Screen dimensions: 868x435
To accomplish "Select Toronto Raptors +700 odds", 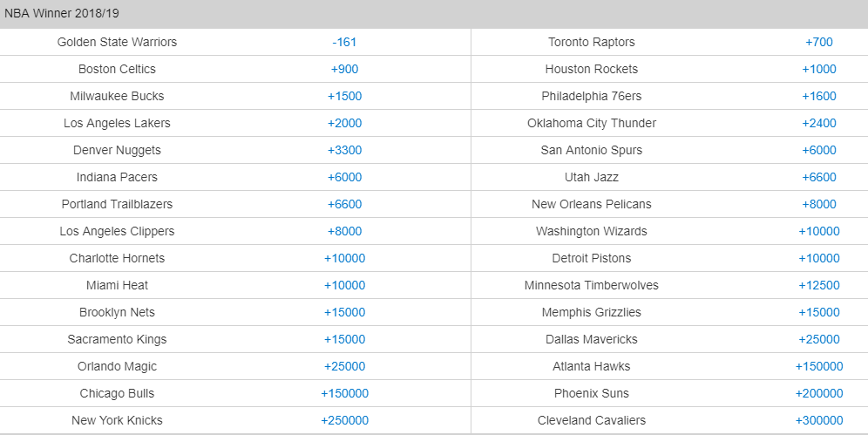I will pos(819,42).
